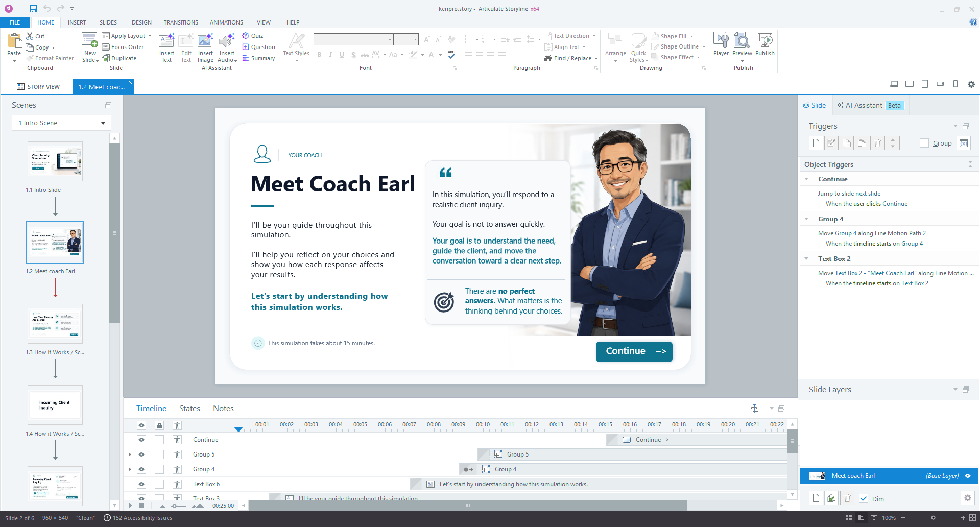
Task: Open the ANIMATIONS ribbon tab
Action: (x=226, y=22)
